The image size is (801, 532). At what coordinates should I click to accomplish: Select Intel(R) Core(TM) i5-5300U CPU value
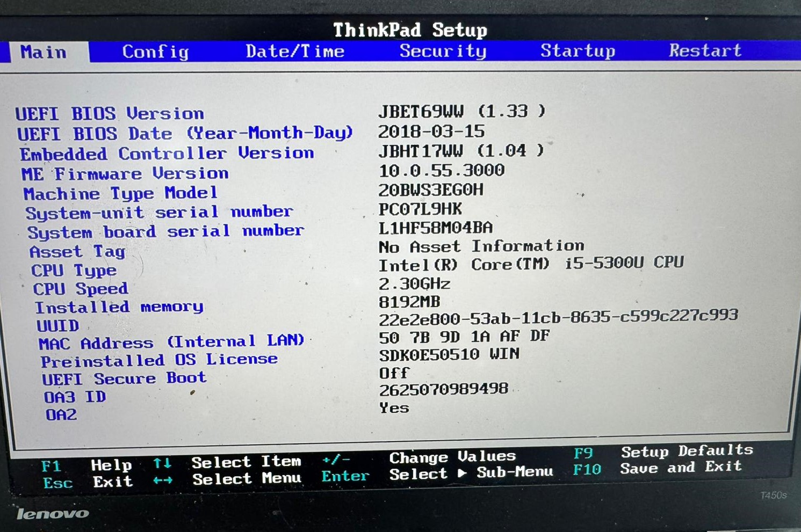point(531,264)
